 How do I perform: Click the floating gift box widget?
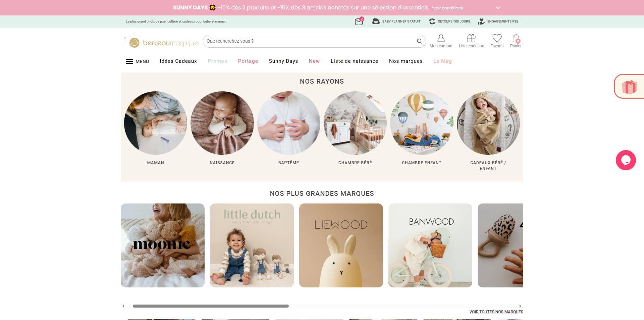tap(629, 87)
